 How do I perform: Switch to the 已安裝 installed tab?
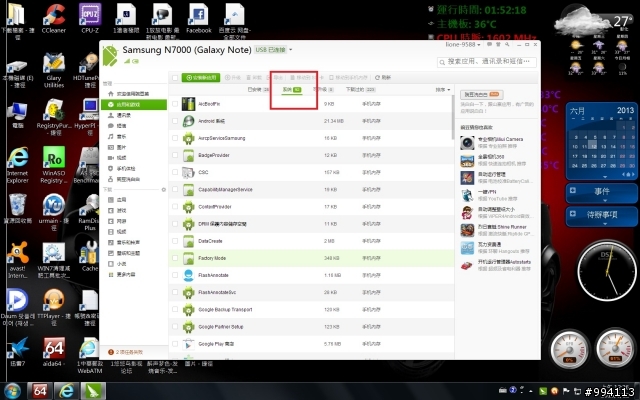point(258,90)
